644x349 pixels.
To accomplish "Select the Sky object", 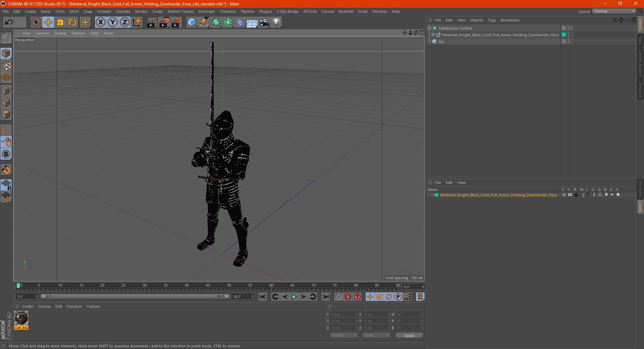I will [x=441, y=42].
